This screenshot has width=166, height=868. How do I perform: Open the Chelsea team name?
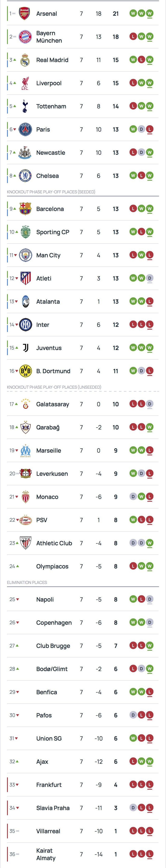point(47,176)
